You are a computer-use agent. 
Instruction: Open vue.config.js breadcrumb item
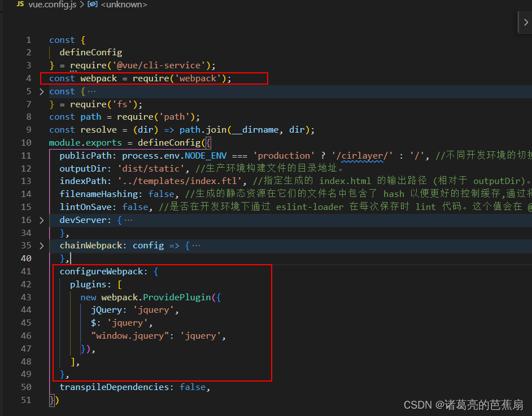point(53,5)
